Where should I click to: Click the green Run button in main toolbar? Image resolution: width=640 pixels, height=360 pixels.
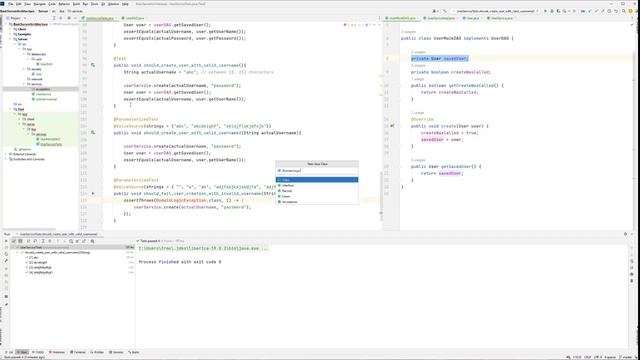[x=545, y=11]
